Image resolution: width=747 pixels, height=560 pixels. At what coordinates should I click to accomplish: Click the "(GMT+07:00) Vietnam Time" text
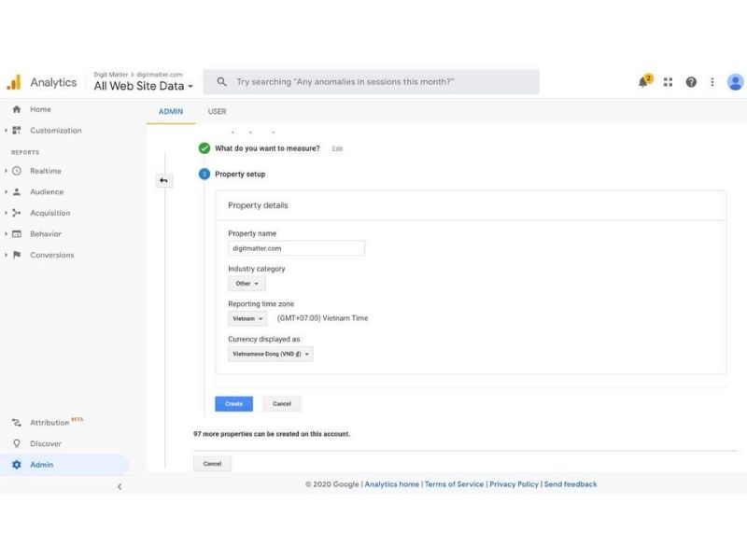[322, 318]
